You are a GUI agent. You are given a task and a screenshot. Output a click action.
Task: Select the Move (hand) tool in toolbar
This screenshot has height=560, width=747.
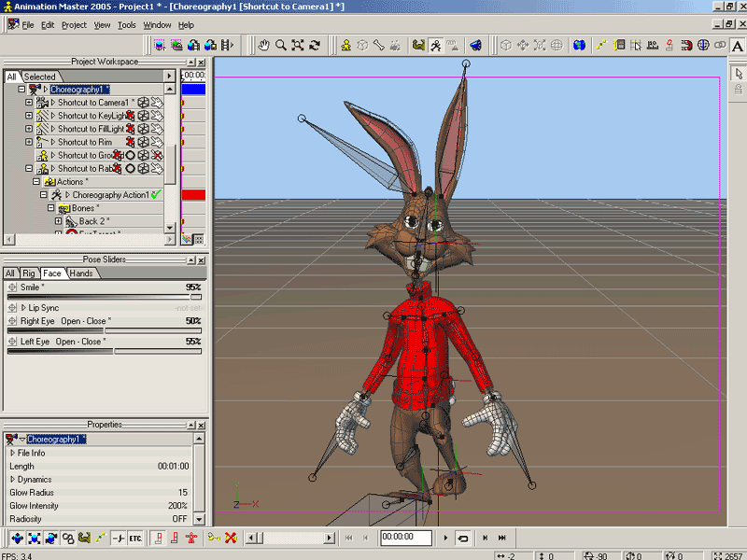point(263,45)
